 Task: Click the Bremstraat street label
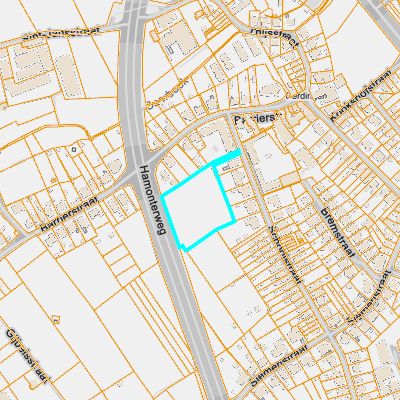tap(337, 232)
